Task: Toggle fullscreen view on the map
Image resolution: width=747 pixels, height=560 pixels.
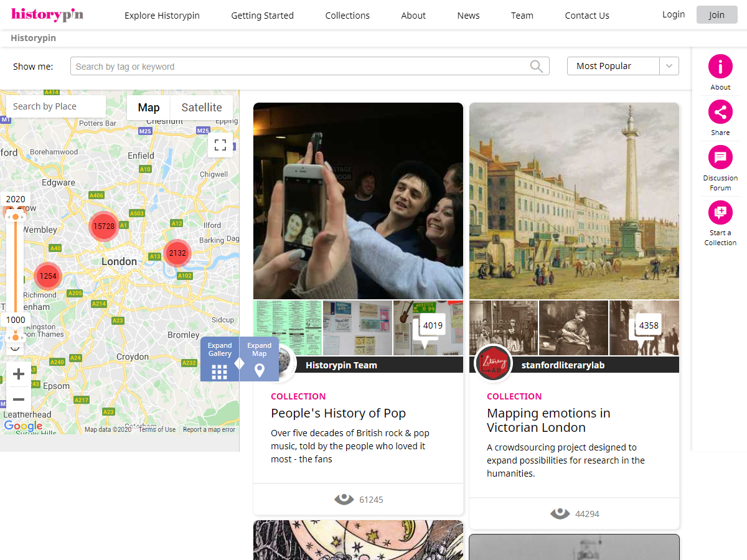Action: pos(220,145)
